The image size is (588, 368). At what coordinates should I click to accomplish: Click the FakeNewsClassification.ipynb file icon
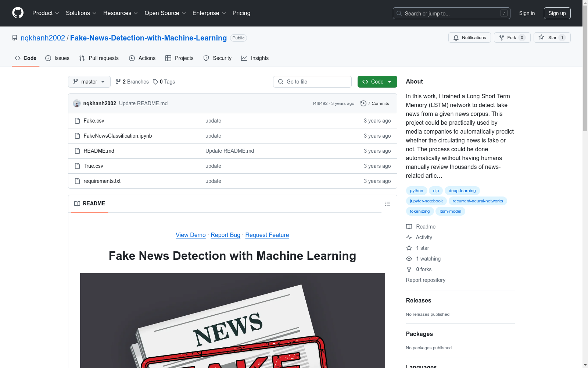pos(77,136)
